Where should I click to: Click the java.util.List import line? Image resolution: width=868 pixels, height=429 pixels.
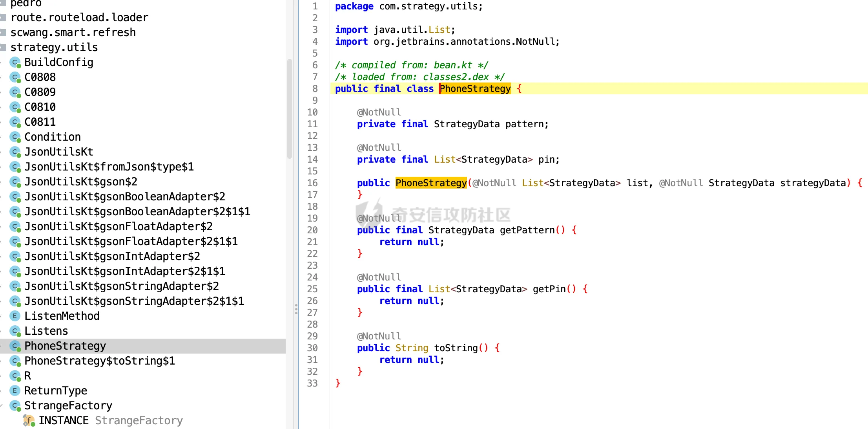point(395,30)
